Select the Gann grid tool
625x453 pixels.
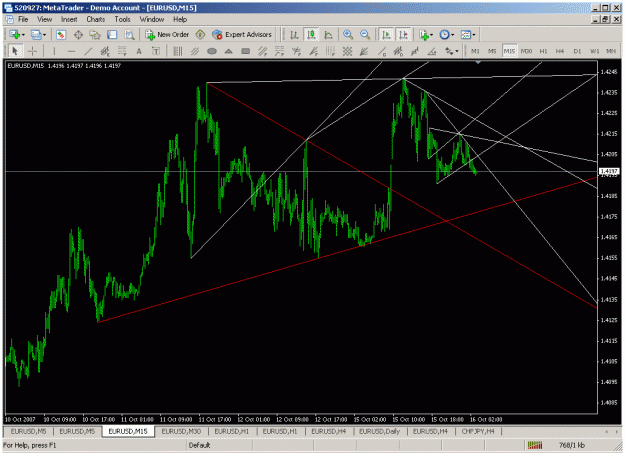tap(347, 51)
